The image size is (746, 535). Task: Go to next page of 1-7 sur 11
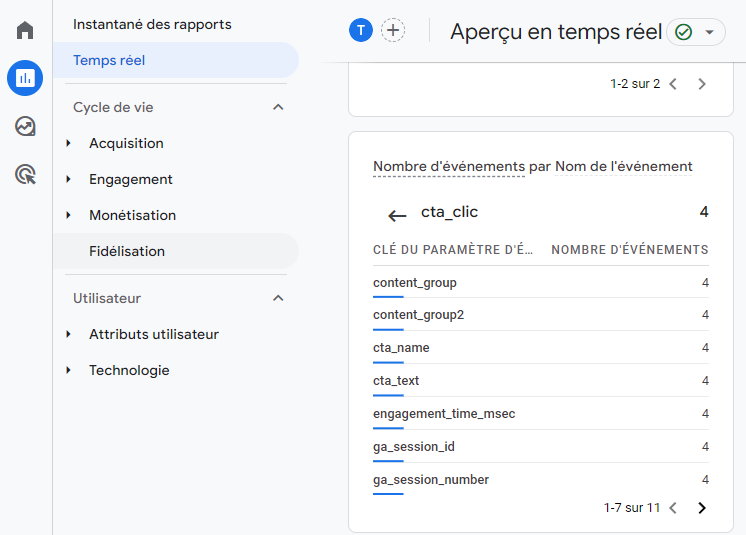(x=702, y=508)
